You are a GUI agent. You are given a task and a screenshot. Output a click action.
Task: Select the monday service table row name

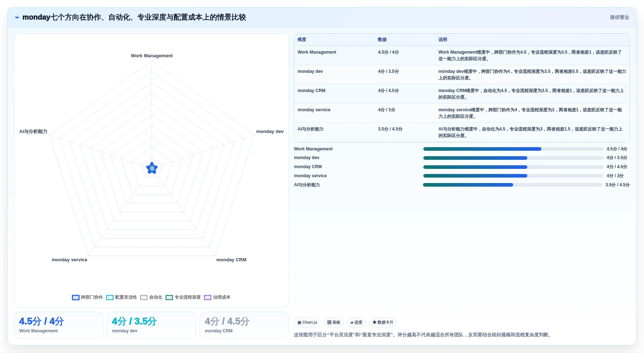tap(314, 110)
